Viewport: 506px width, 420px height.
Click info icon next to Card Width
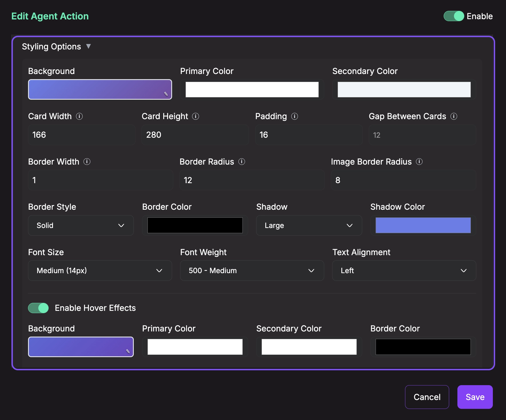tap(79, 116)
